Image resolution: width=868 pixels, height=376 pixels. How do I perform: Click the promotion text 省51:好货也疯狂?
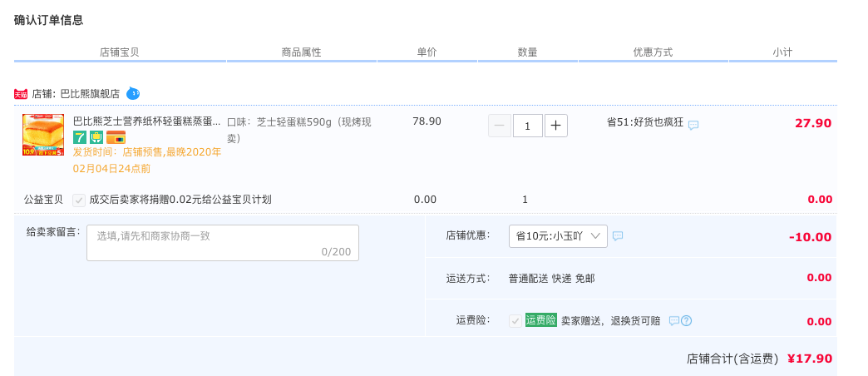645,122
